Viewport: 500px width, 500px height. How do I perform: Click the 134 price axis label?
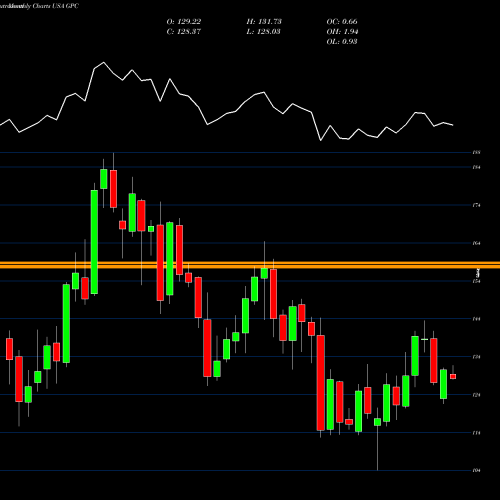pos(476,357)
